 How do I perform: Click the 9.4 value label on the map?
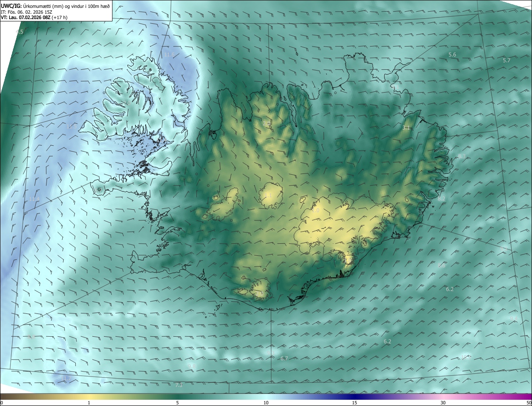tap(514, 318)
